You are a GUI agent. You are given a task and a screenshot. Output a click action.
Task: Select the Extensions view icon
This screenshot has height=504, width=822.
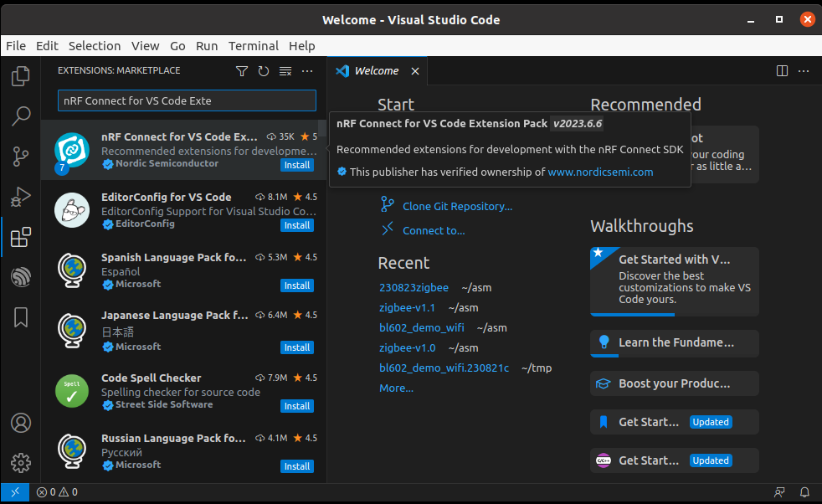20,237
